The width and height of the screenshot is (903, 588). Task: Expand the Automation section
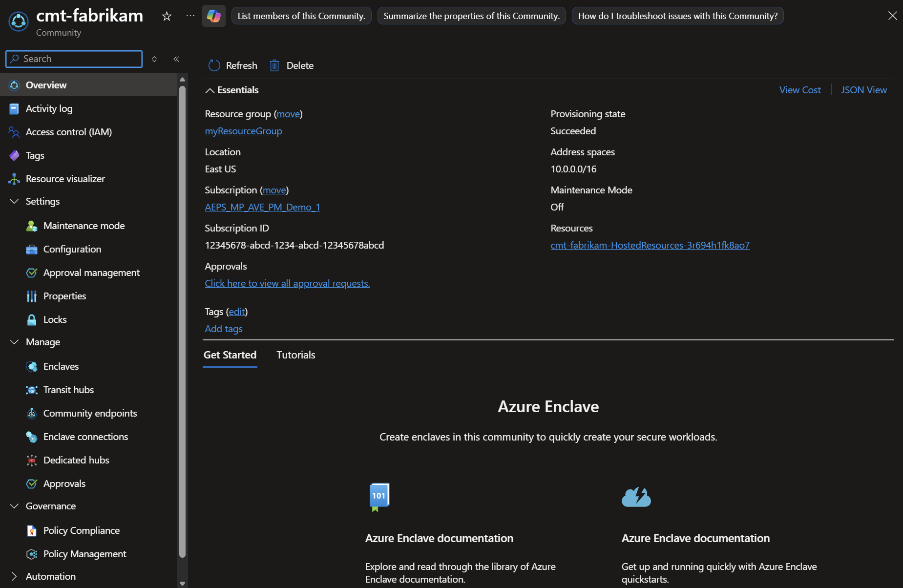14,576
